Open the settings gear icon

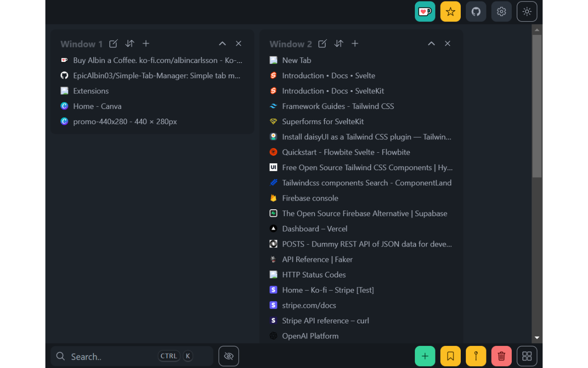coord(502,11)
